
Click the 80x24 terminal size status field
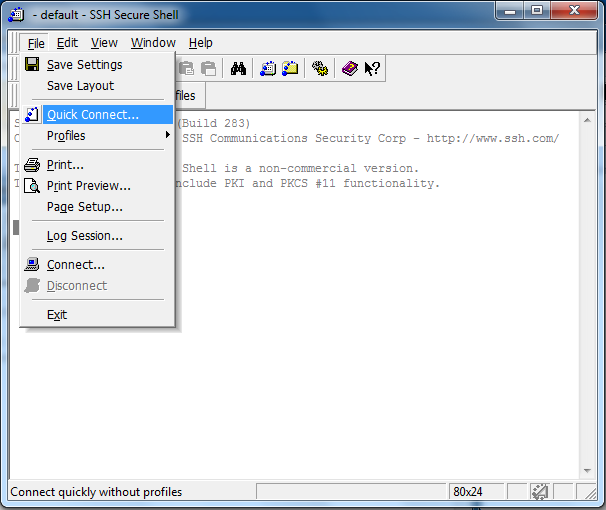point(476,492)
